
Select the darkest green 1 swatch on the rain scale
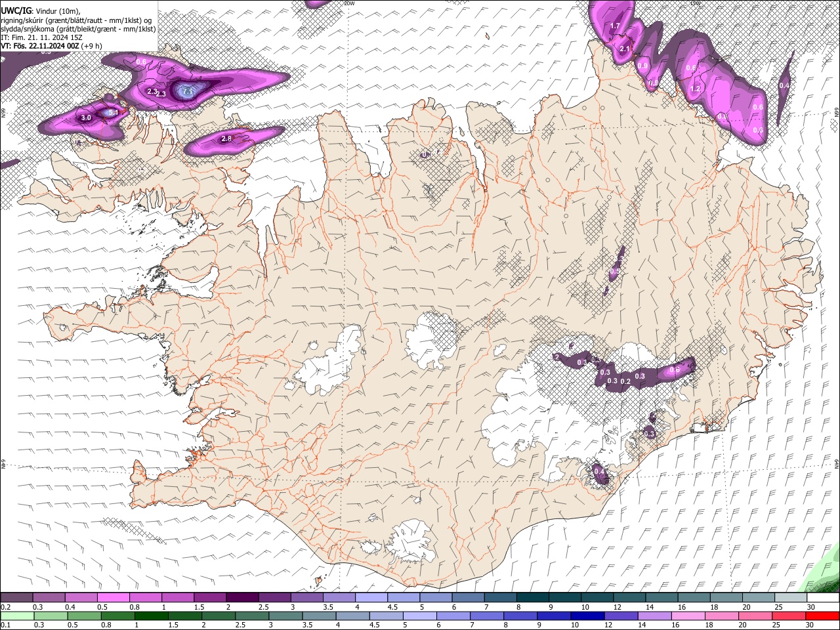151,616
